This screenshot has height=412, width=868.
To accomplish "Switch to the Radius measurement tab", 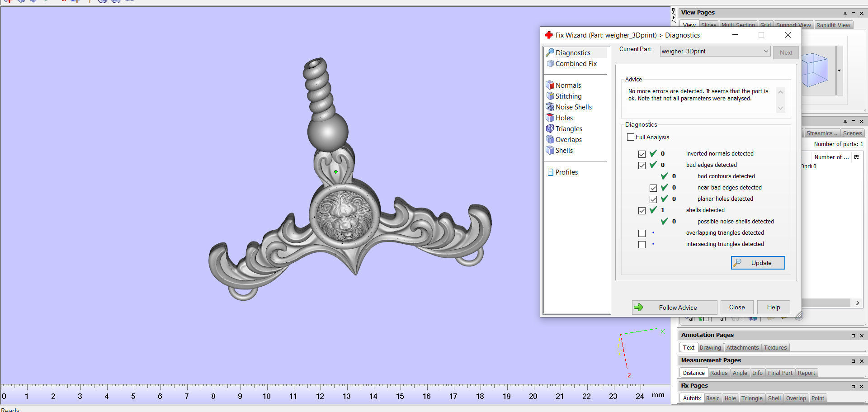I will [x=719, y=373].
